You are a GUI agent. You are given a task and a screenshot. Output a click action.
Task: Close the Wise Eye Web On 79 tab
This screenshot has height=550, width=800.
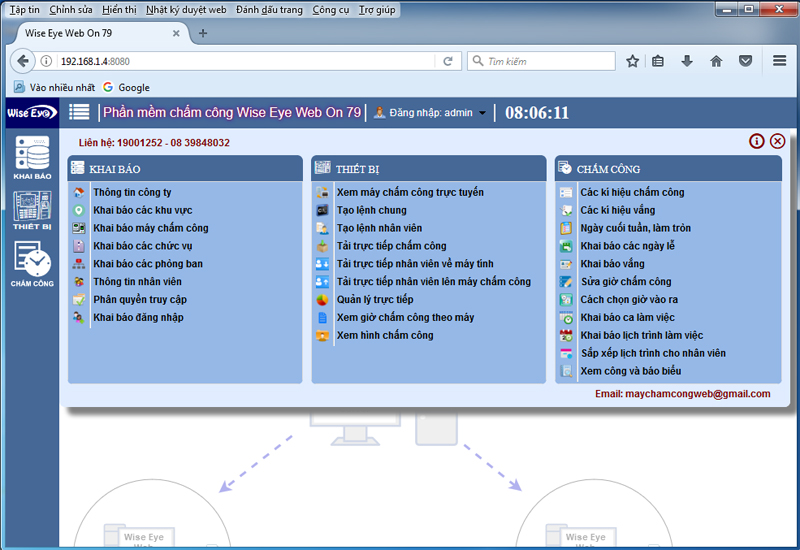176,33
